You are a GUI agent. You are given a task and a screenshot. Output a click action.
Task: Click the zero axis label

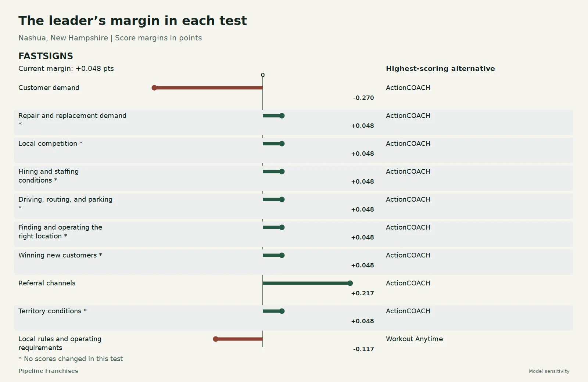[x=263, y=75]
